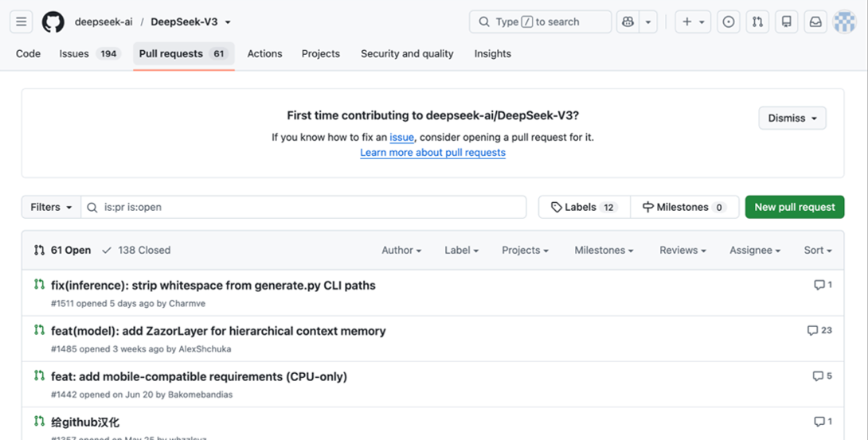Open PR 'fix(inference): strip whitespace from generate.py CLI paths'

click(x=213, y=286)
